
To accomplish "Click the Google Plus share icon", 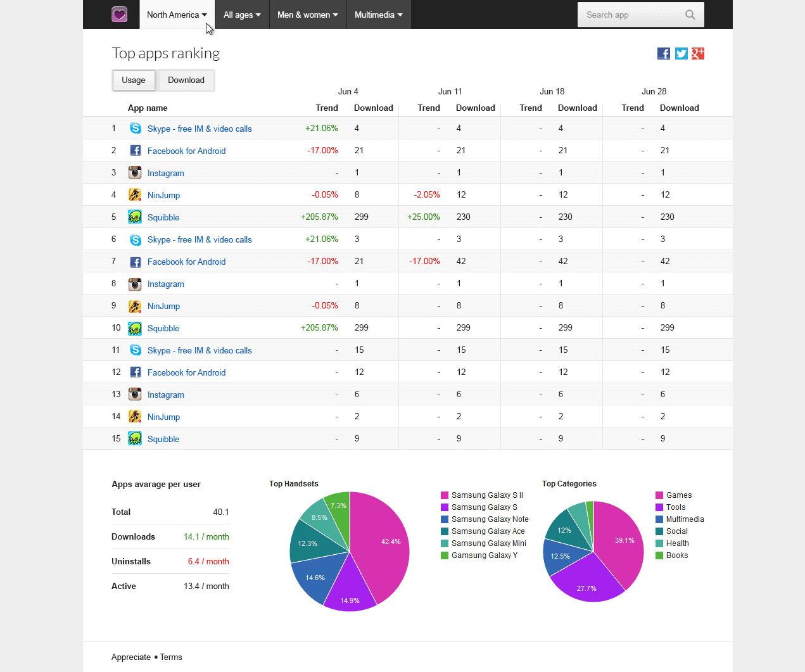I will 698,54.
